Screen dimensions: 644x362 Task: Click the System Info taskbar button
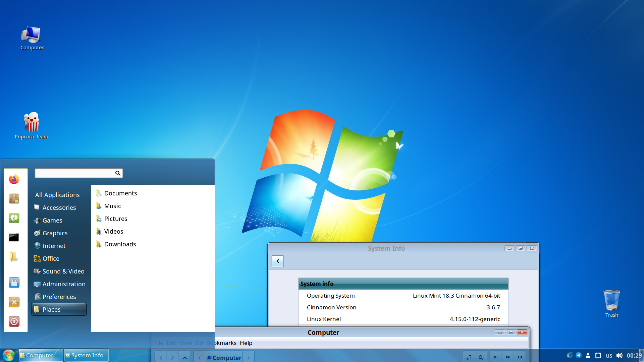pyautogui.click(x=84, y=355)
